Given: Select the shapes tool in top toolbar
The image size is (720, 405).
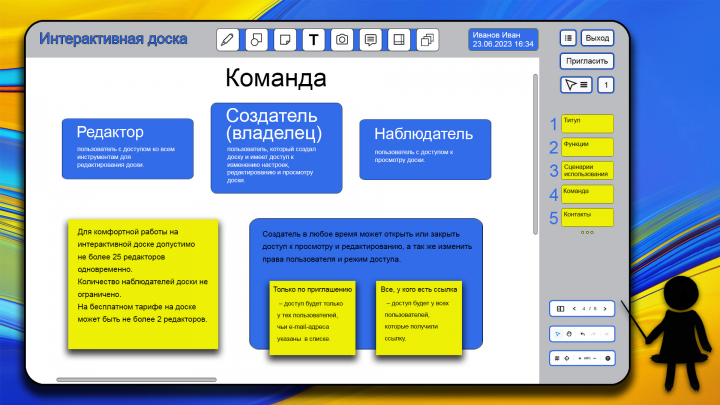Looking at the screenshot, I should [256, 40].
